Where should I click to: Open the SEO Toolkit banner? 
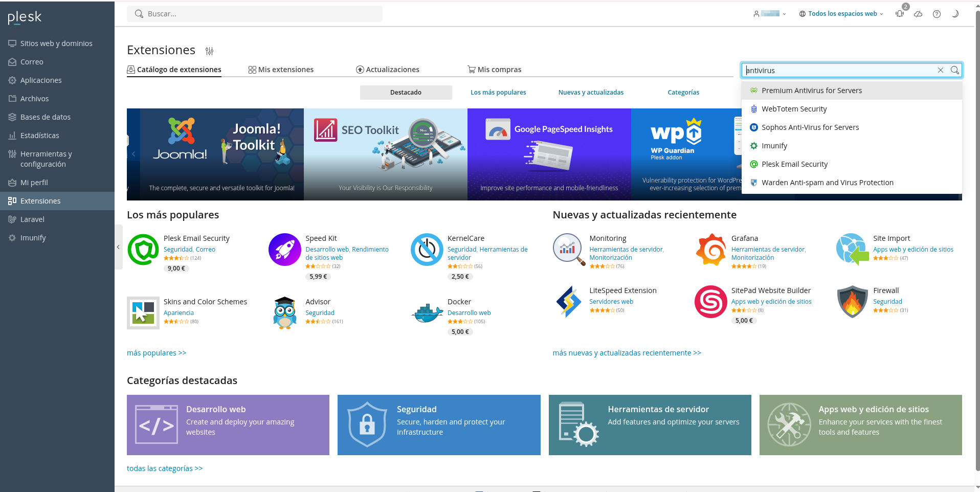pos(386,154)
